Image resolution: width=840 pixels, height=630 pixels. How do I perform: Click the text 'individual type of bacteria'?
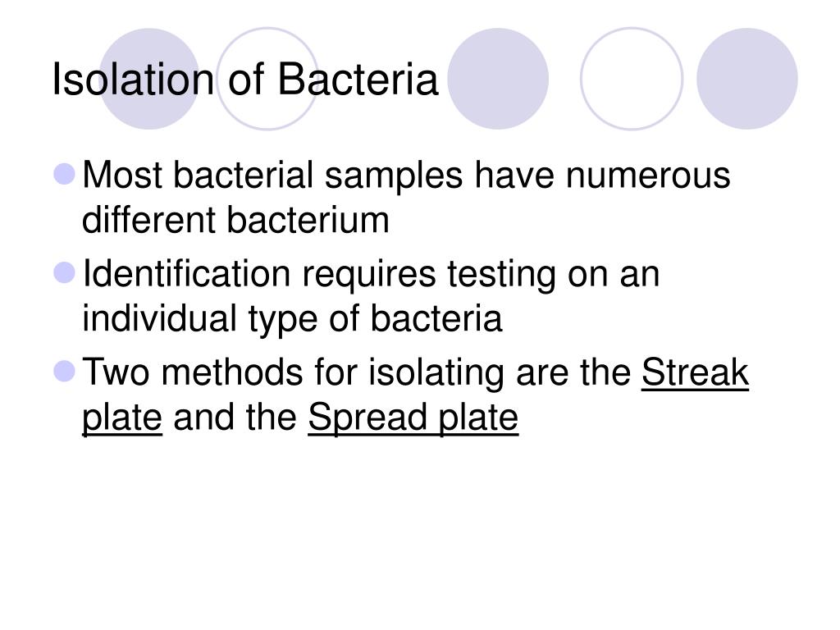(292, 319)
